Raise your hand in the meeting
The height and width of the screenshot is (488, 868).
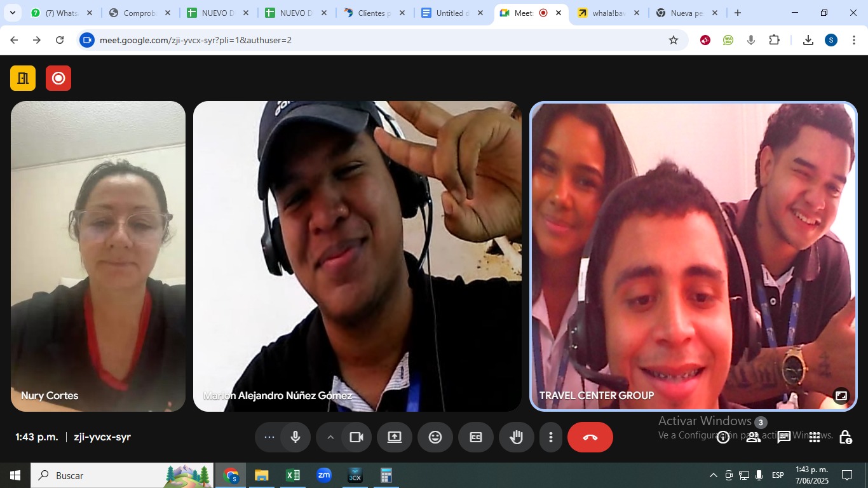tap(516, 437)
